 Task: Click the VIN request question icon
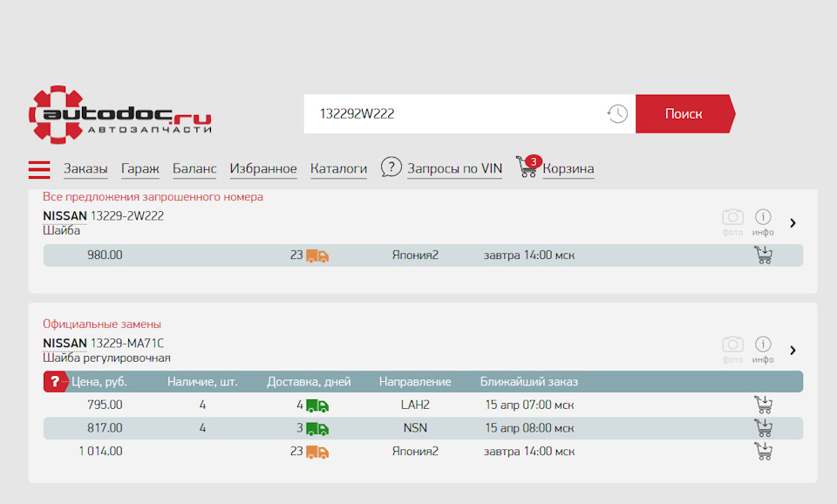coord(391,167)
